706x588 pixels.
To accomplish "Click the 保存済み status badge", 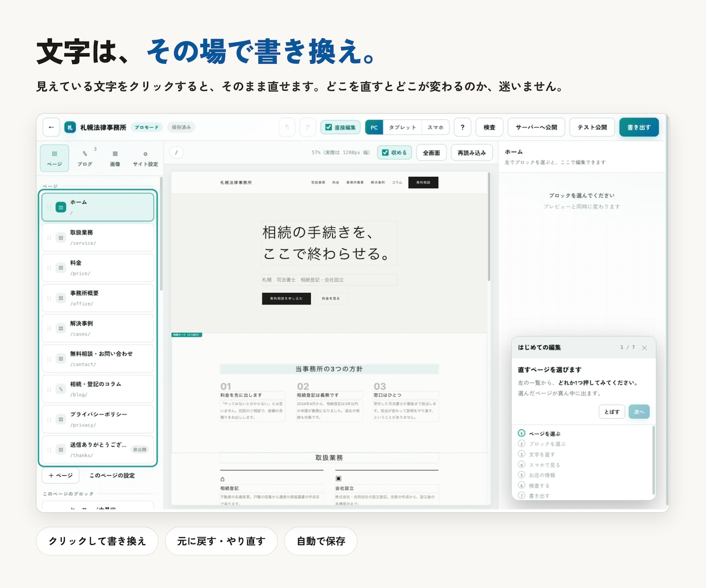I will (x=181, y=127).
